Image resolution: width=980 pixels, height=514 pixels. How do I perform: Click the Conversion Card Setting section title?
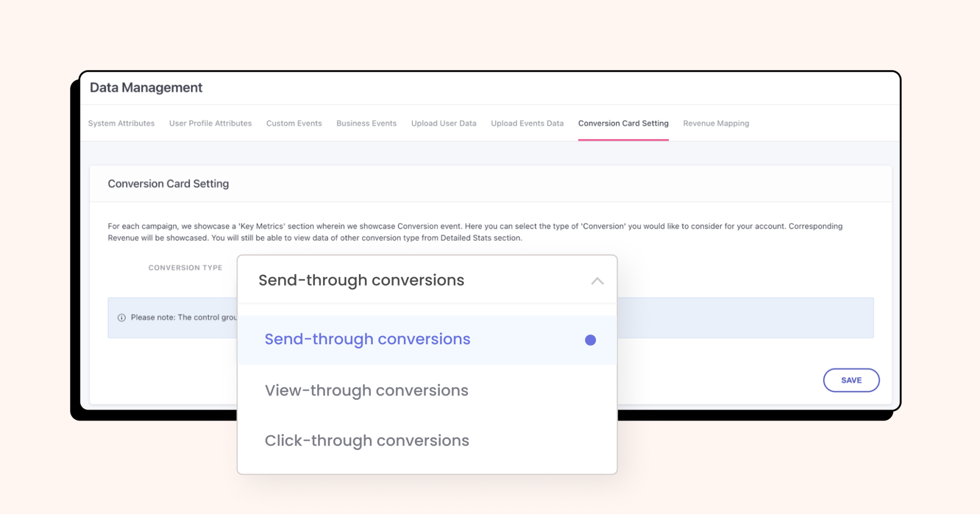(168, 184)
